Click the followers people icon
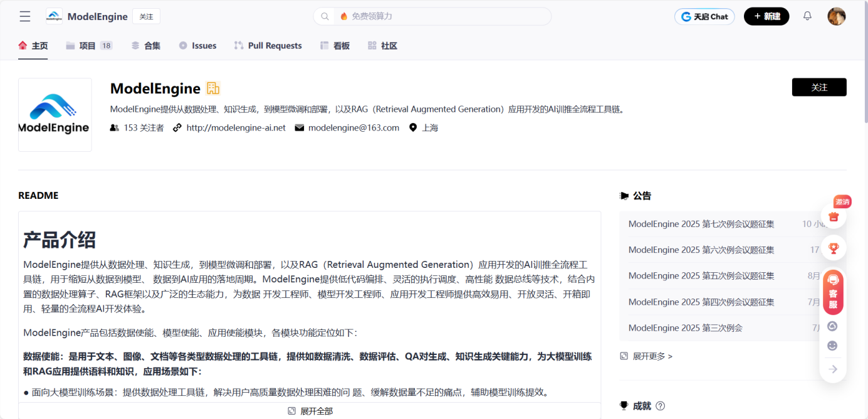868x419 pixels. tap(114, 127)
